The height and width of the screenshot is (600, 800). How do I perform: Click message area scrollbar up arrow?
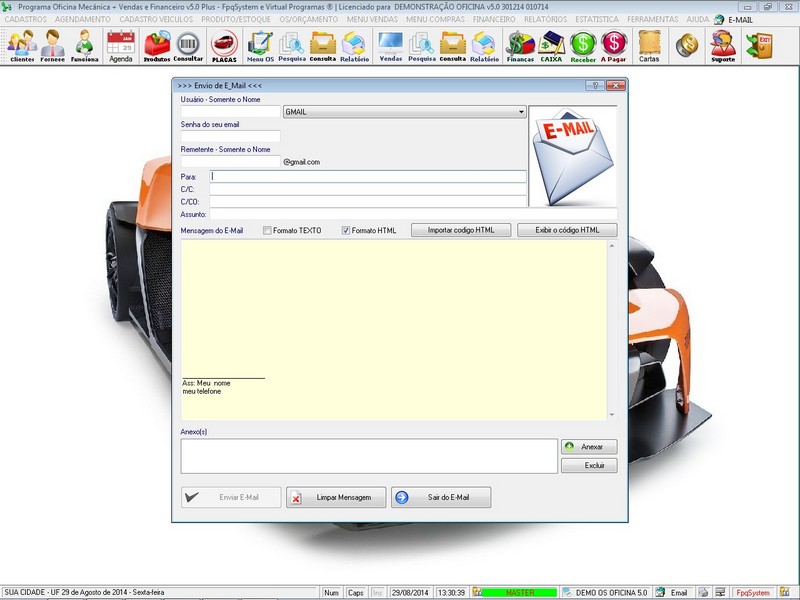point(612,246)
